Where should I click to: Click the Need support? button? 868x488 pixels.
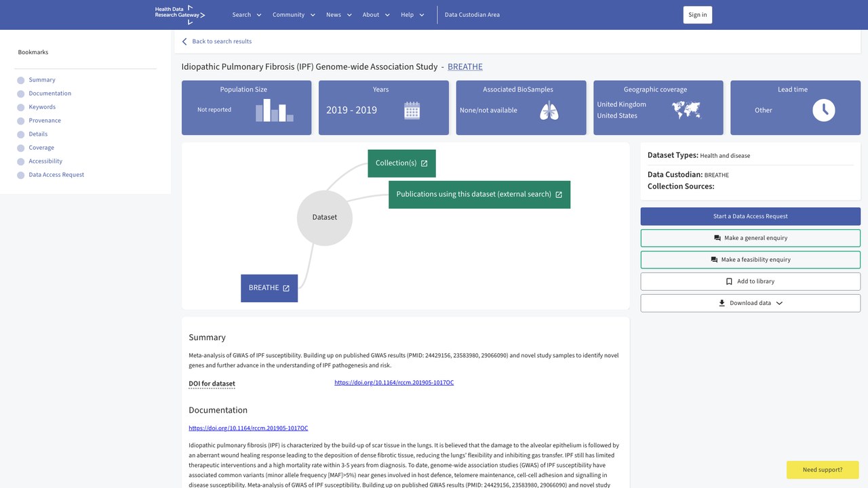(823, 470)
